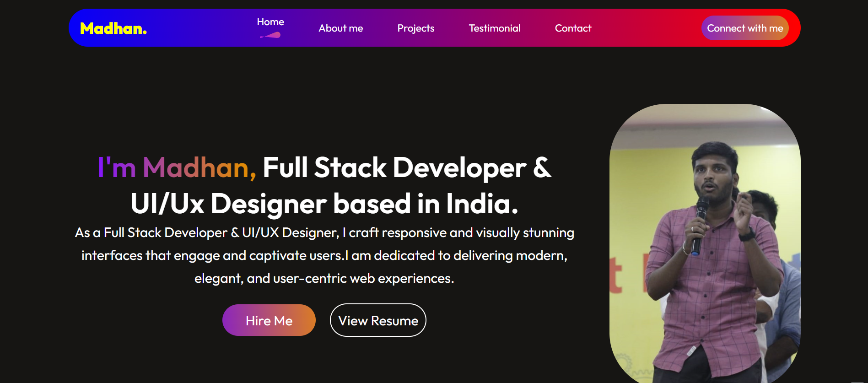Click the wristwatch in the profile photo

click(x=747, y=235)
